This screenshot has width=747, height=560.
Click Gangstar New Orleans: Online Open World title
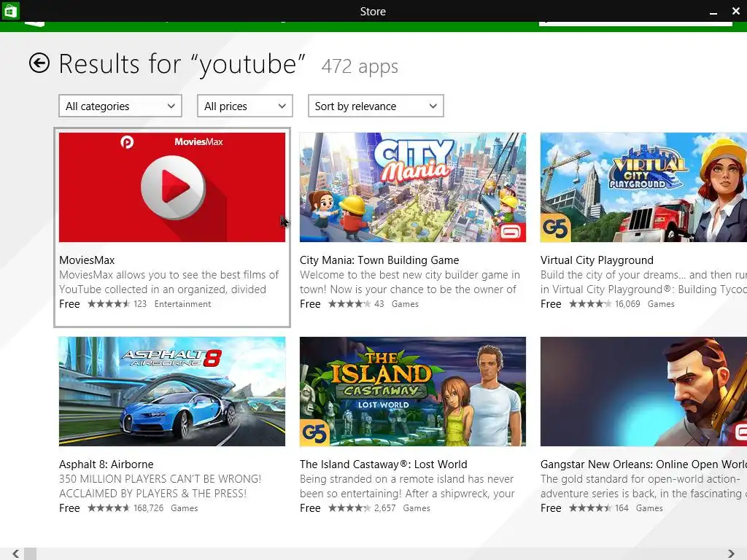click(x=643, y=464)
